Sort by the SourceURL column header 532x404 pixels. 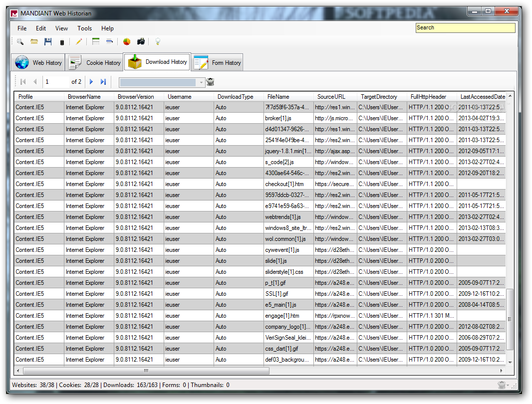[335, 97]
